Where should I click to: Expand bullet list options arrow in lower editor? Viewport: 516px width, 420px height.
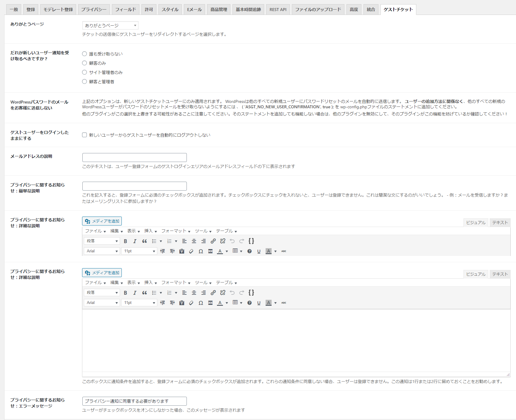pyautogui.click(x=161, y=293)
